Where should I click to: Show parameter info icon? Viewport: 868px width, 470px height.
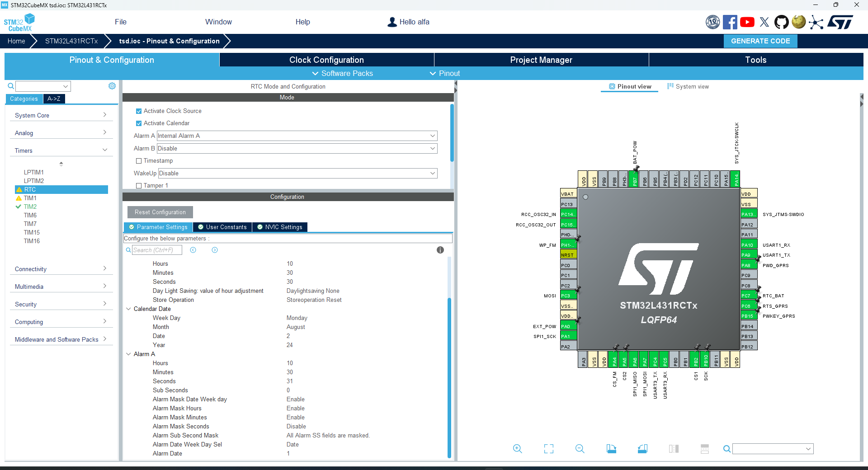[x=440, y=250]
